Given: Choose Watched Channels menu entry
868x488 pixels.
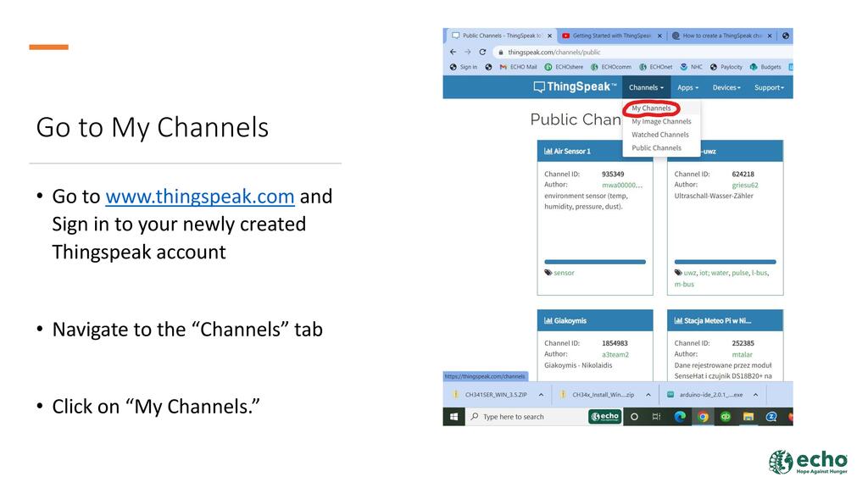Looking at the screenshot, I should click(659, 135).
